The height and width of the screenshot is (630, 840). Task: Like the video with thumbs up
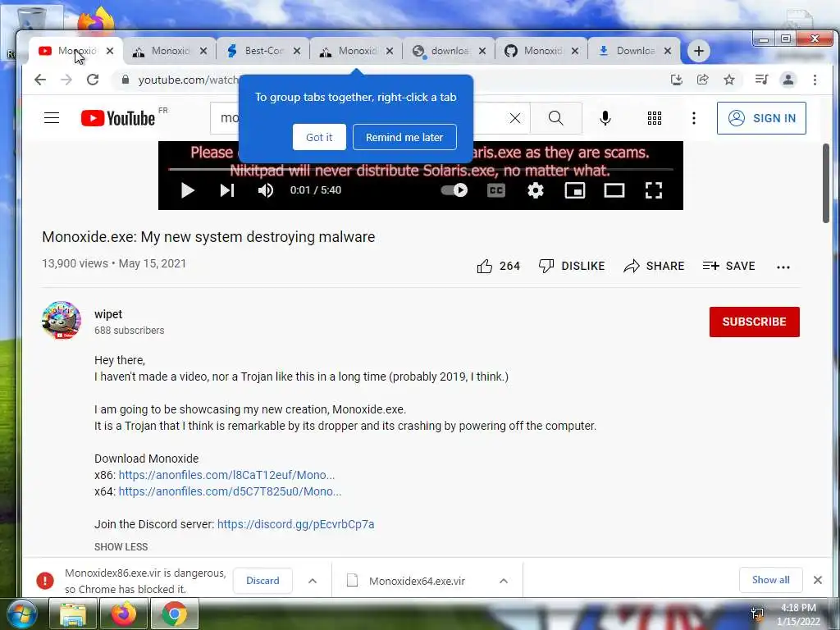[x=498, y=266]
